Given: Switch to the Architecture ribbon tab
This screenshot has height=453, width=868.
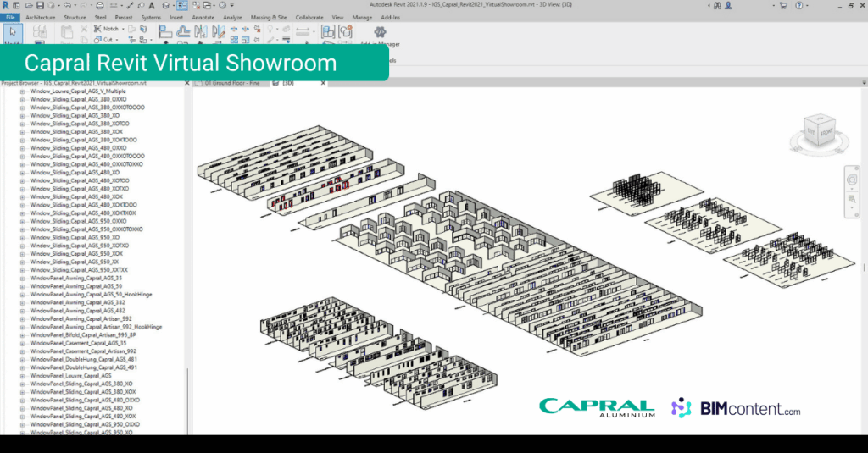Looking at the screenshot, I should click(41, 18).
